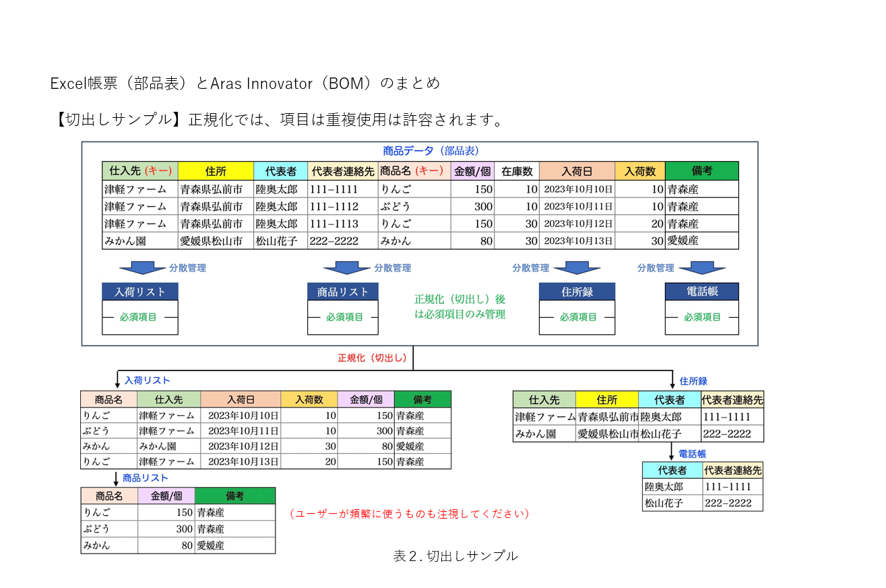The width and height of the screenshot is (886, 588).
Task: Click the dark blue 電話帳 box header
Action: (x=701, y=292)
